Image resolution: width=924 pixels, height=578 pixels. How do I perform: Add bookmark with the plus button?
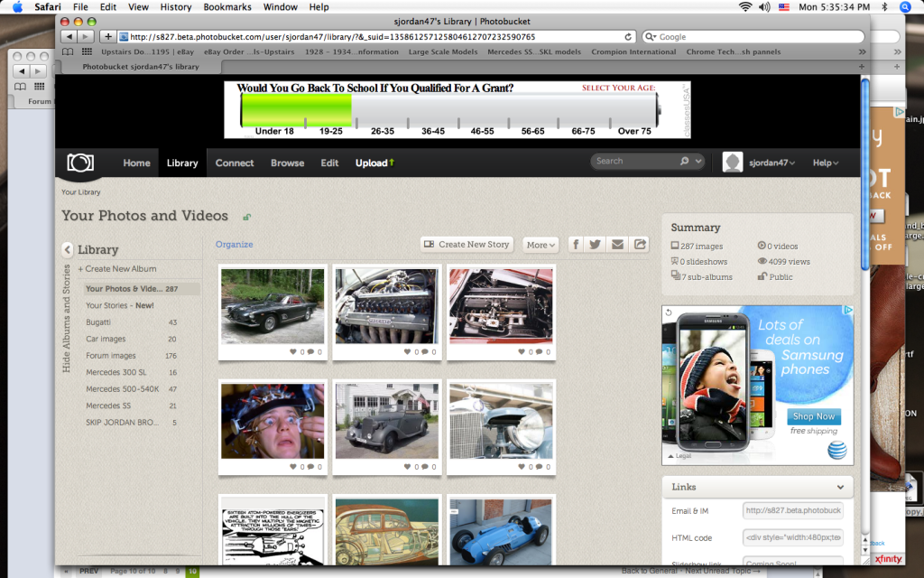(x=108, y=36)
